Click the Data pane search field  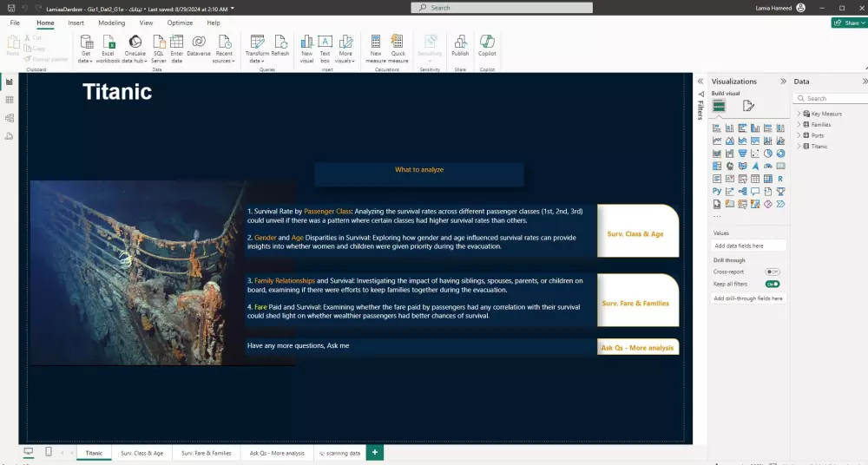pos(831,98)
